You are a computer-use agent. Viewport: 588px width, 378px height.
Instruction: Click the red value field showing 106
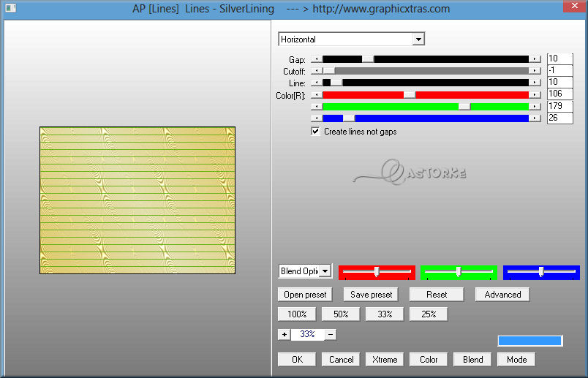tap(559, 94)
